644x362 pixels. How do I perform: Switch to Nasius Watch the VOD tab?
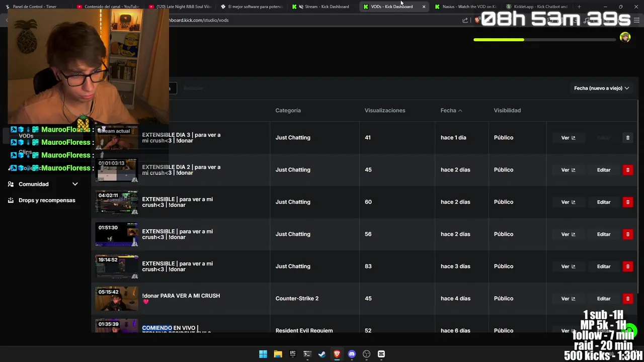point(465,7)
